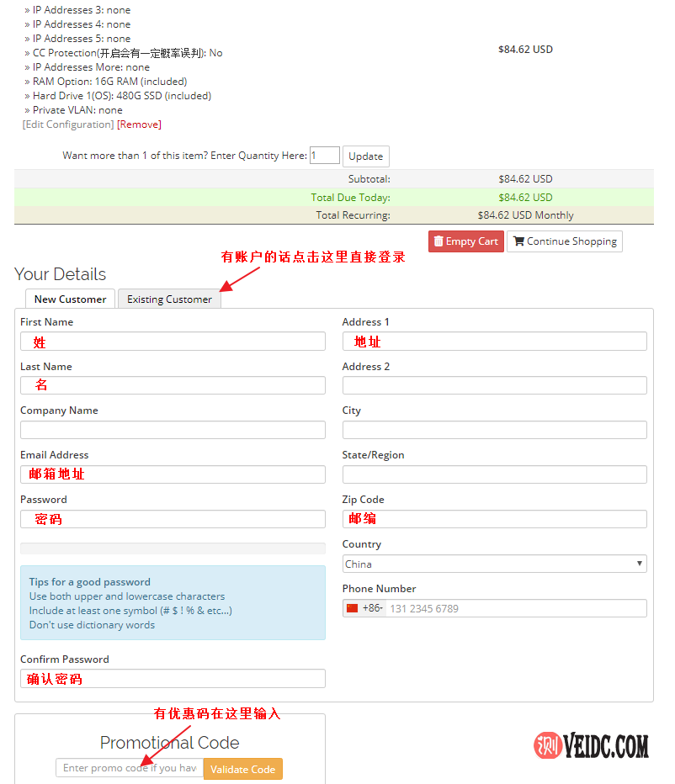Click the Remove link for the item

click(x=139, y=124)
